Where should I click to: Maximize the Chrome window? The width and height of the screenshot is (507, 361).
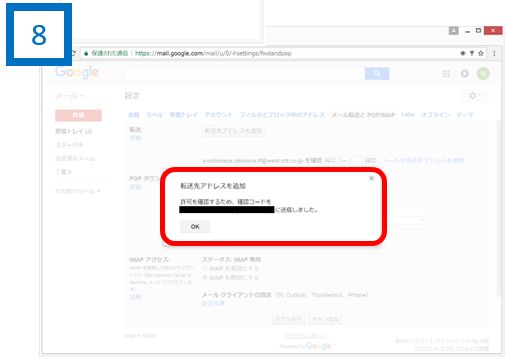[x=478, y=31]
